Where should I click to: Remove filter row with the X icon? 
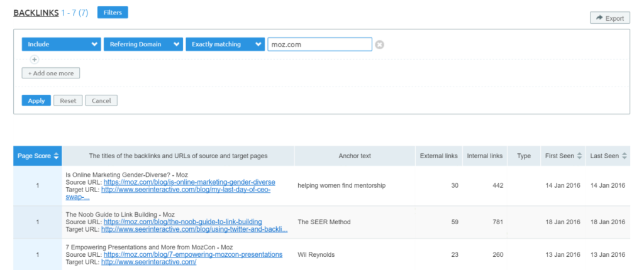tap(380, 45)
